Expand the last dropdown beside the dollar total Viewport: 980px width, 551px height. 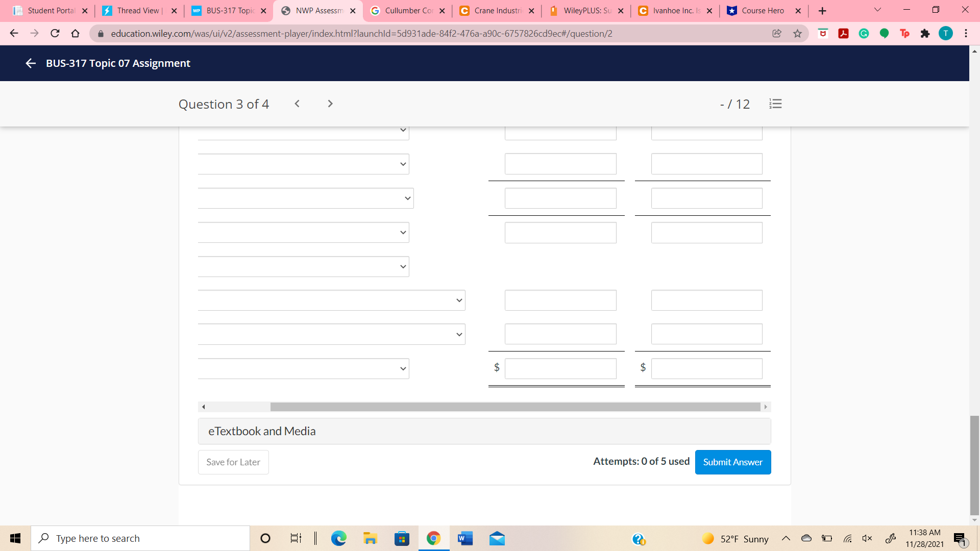point(303,368)
